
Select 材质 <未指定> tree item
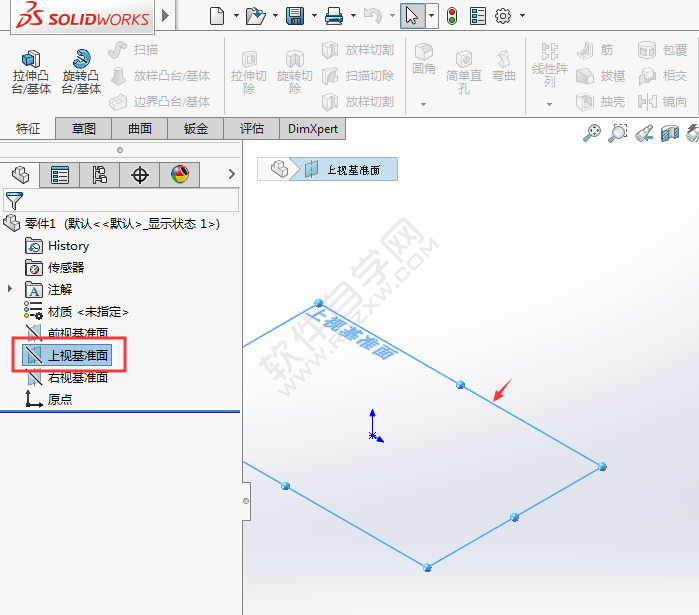coord(77,312)
